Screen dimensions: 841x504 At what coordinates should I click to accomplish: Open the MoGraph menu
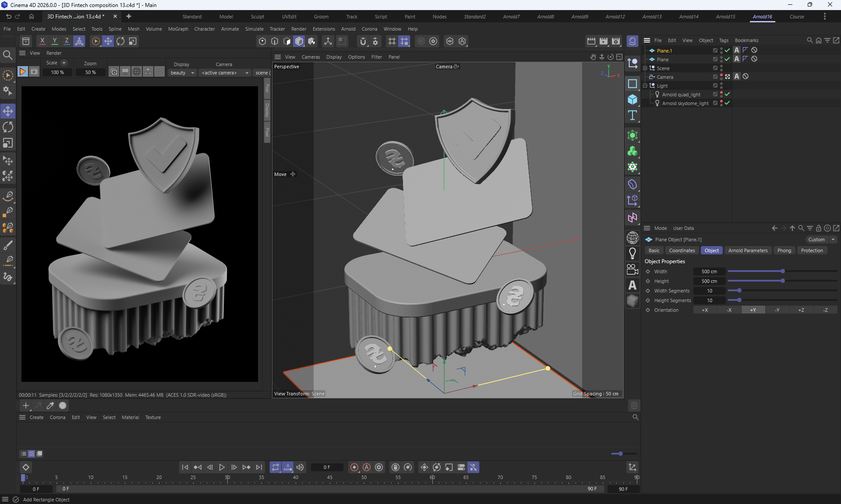(x=178, y=29)
